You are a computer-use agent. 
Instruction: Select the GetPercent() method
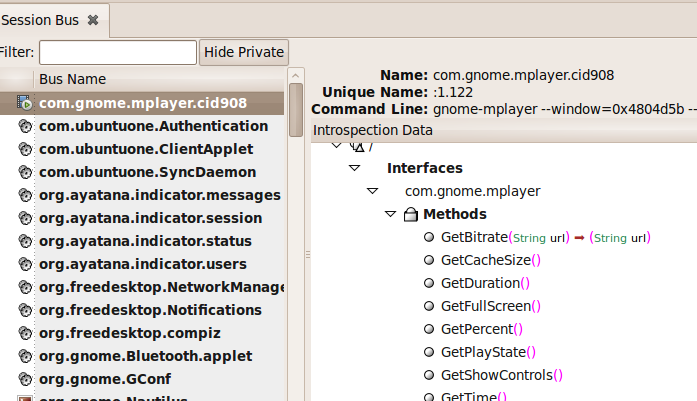(482, 329)
